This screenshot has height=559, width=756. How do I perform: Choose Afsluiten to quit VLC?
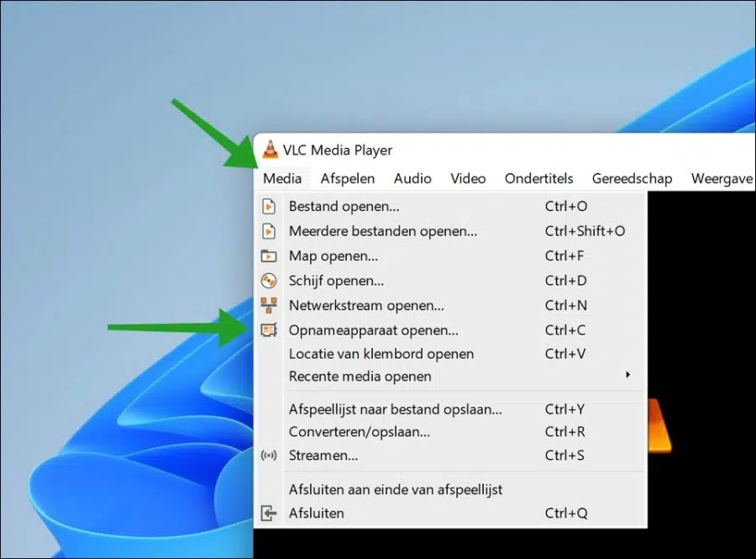[x=450, y=513]
